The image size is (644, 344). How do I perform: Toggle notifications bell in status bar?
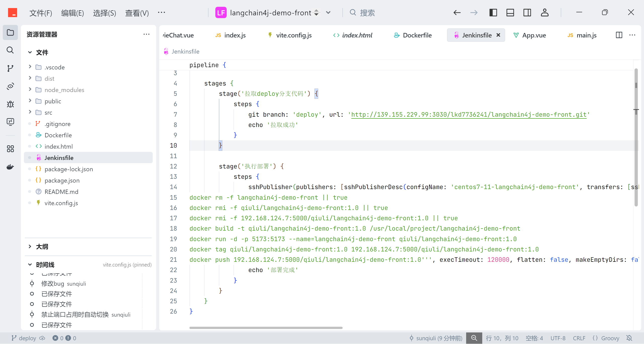pyautogui.click(x=629, y=338)
